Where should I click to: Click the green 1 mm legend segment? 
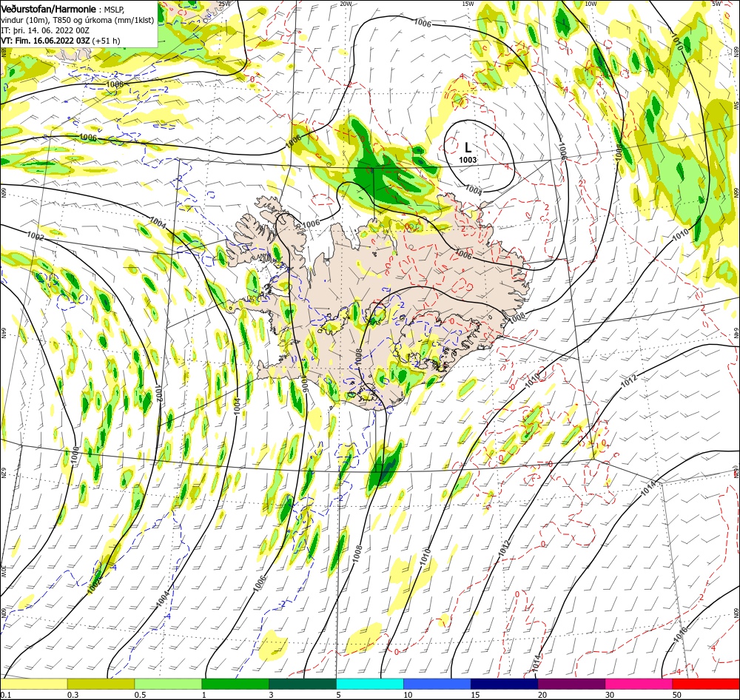[235, 684]
